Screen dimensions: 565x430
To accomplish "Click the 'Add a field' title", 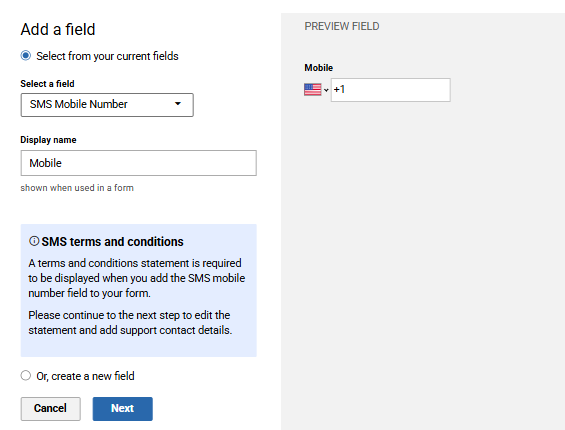I will (58, 29).
